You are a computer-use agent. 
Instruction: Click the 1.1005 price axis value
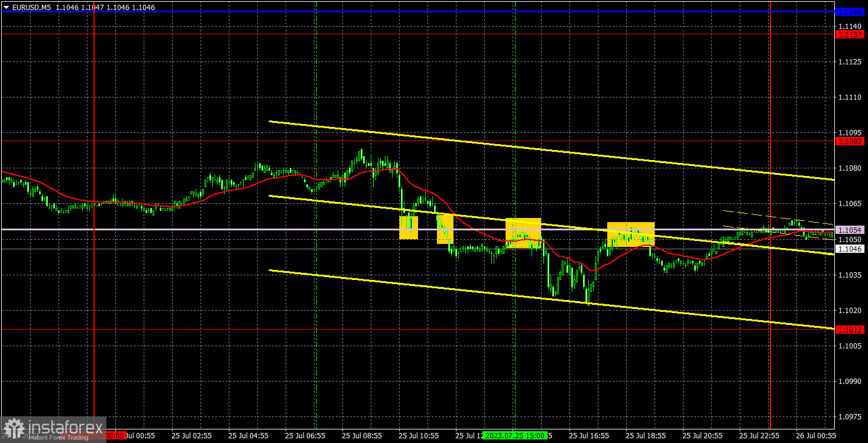click(850, 346)
